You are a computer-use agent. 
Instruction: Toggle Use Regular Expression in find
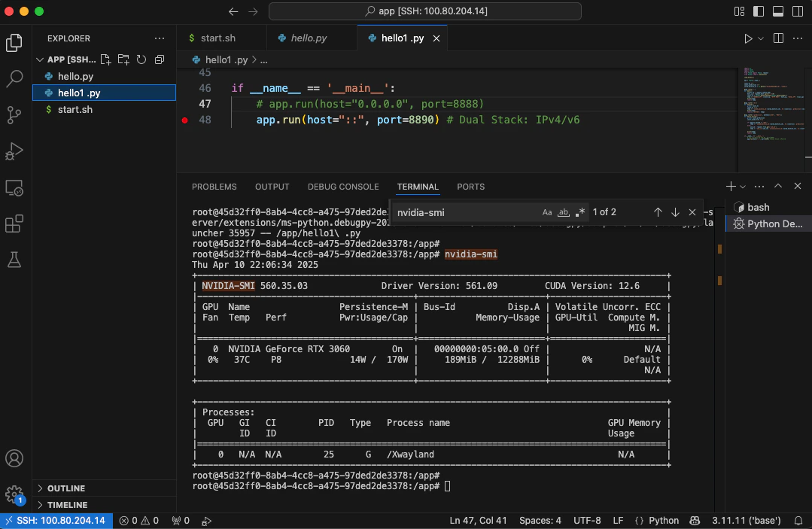(x=579, y=212)
